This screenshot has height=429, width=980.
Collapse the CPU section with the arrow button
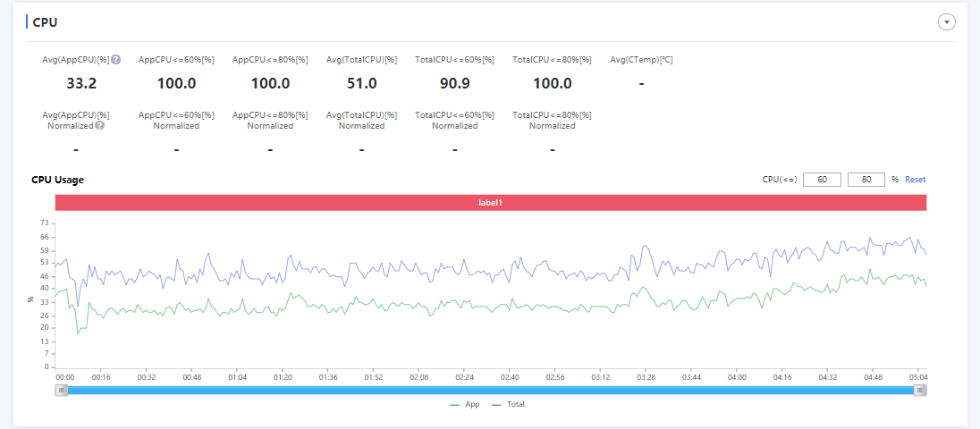[x=947, y=22]
